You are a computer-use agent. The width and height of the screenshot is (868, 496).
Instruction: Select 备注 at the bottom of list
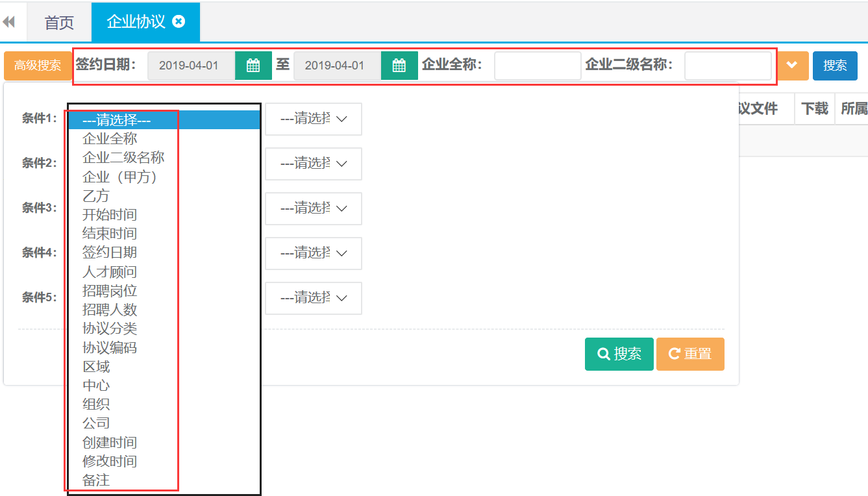point(96,480)
